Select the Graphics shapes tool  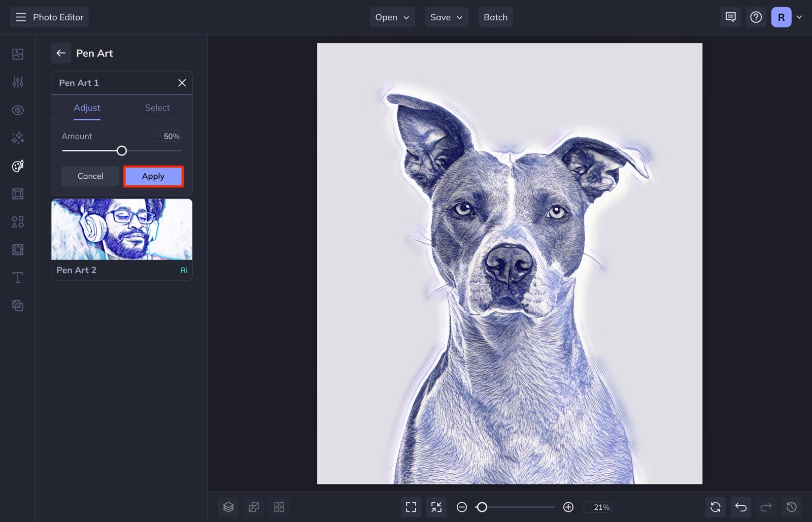pos(17,221)
